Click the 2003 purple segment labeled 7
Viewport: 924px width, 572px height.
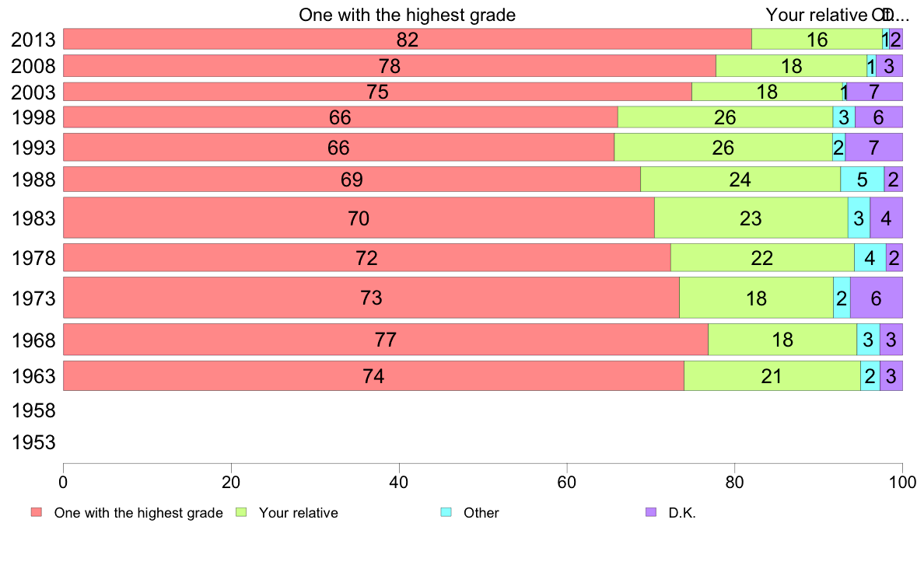874,92
